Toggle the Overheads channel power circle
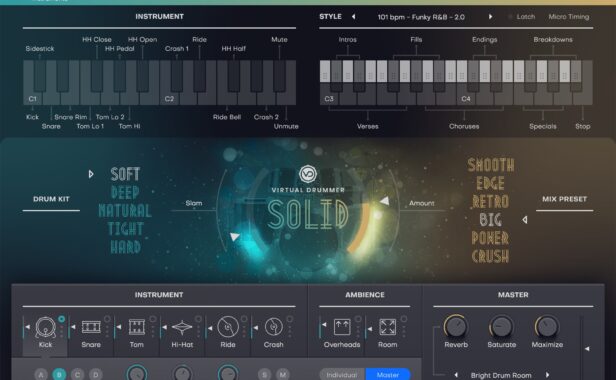Viewport: 616px width, 380px height. (x=358, y=319)
